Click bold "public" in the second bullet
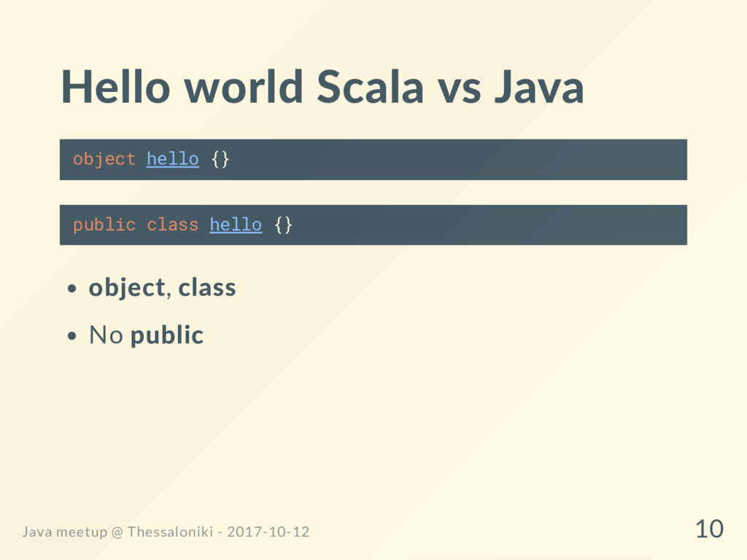 [x=167, y=335]
